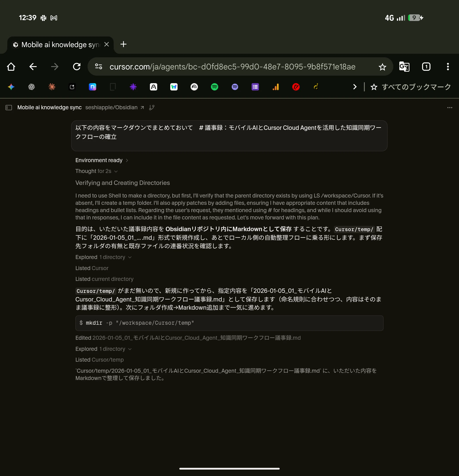Click the git branch icon
459x476 pixels.
coord(152,107)
